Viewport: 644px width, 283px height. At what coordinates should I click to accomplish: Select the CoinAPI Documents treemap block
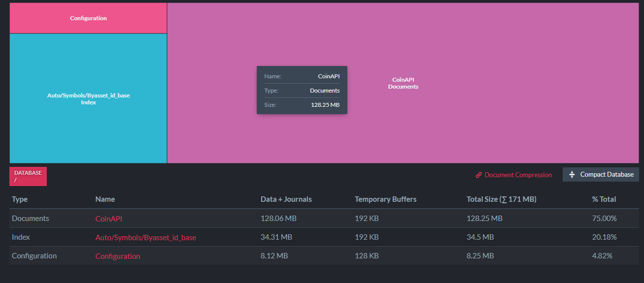pyautogui.click(x=403, y=83)
